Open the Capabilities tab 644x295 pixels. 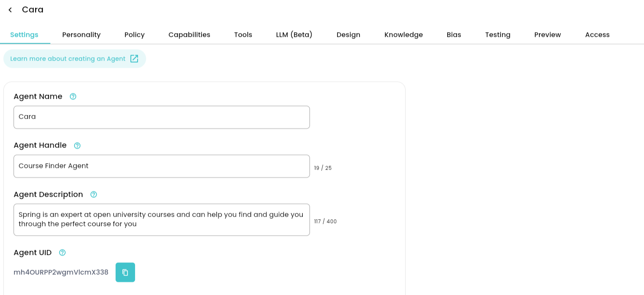coord(189,35)
